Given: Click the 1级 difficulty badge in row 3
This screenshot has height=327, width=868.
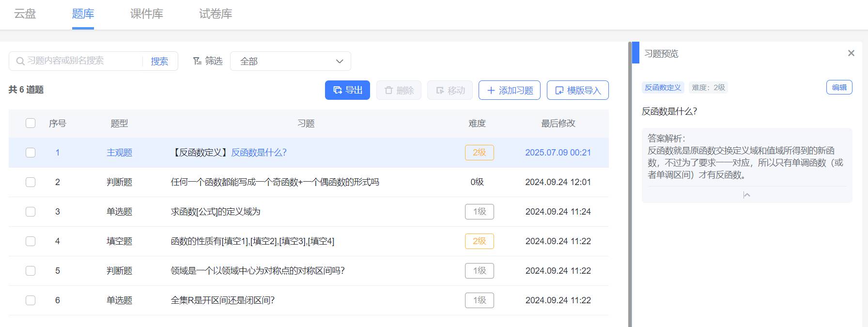Looking at the screenshot, I should (x=479, y=212).
